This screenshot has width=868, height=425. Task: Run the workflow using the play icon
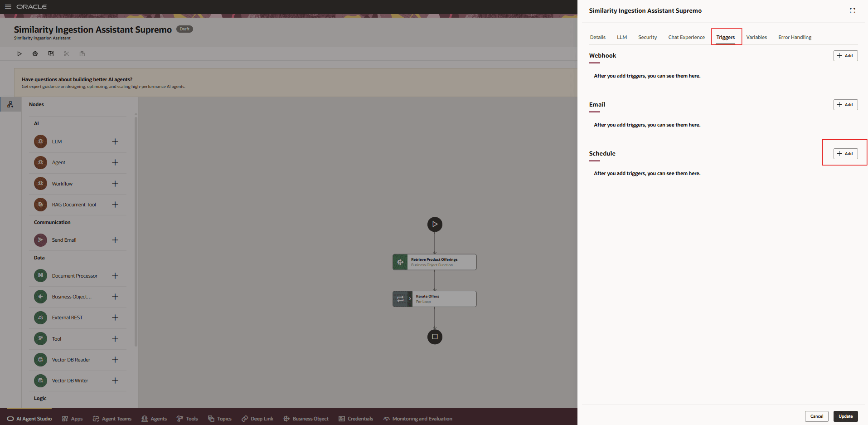tap(19, 54)
